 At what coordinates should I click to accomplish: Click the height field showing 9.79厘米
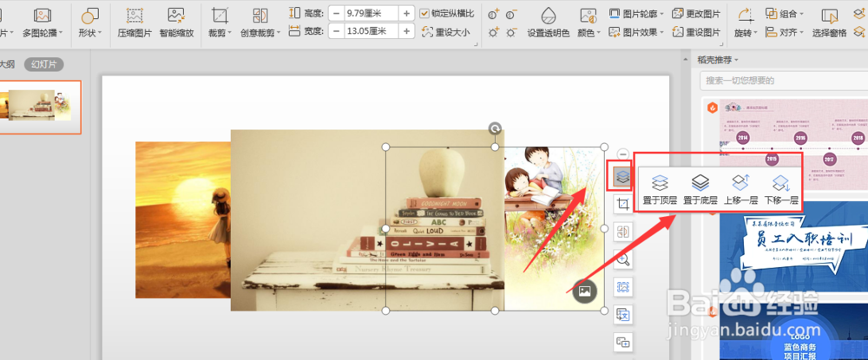[372, 13]
